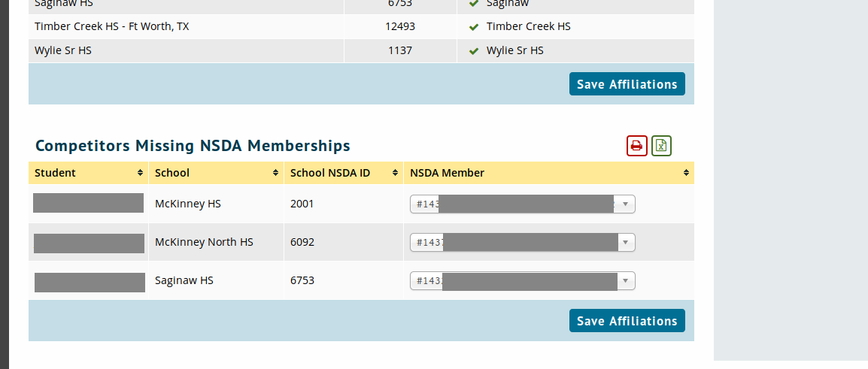Export competitors table with green spreadsheet icon
Viewport: 868px width, 369px height.
pyautogui.click(x=661, y=146)
